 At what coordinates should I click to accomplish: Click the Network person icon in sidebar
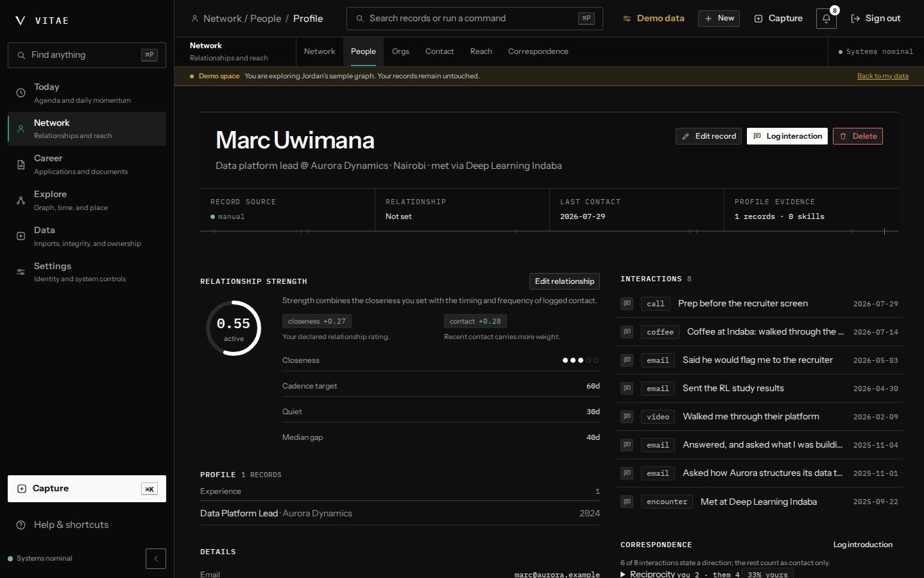point(21,129)
